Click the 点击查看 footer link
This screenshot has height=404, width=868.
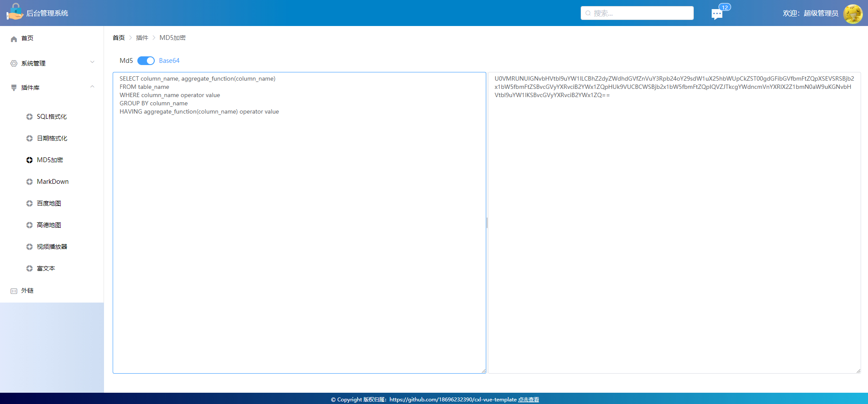coord(529,400)
